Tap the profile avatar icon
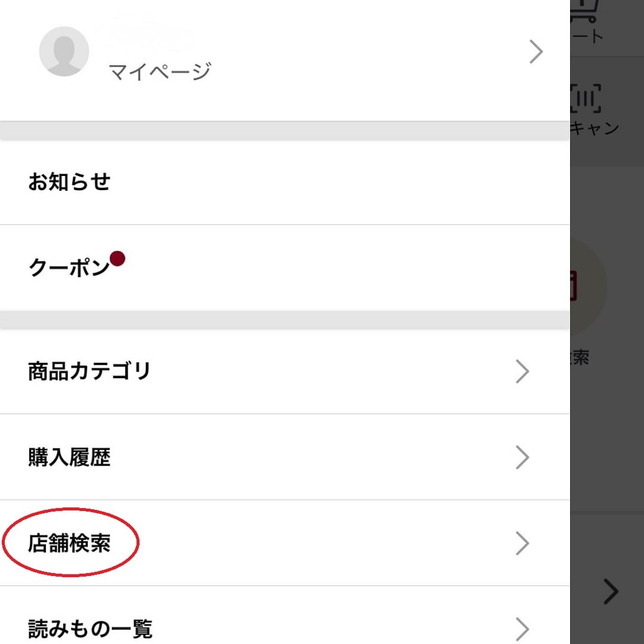This screenshot has height=644, width=644. pos(64,51)
